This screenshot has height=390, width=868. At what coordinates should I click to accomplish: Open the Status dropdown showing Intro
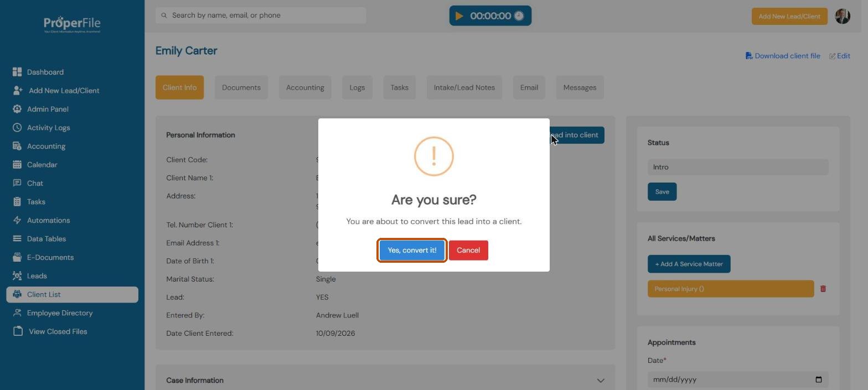pos(738,167)
